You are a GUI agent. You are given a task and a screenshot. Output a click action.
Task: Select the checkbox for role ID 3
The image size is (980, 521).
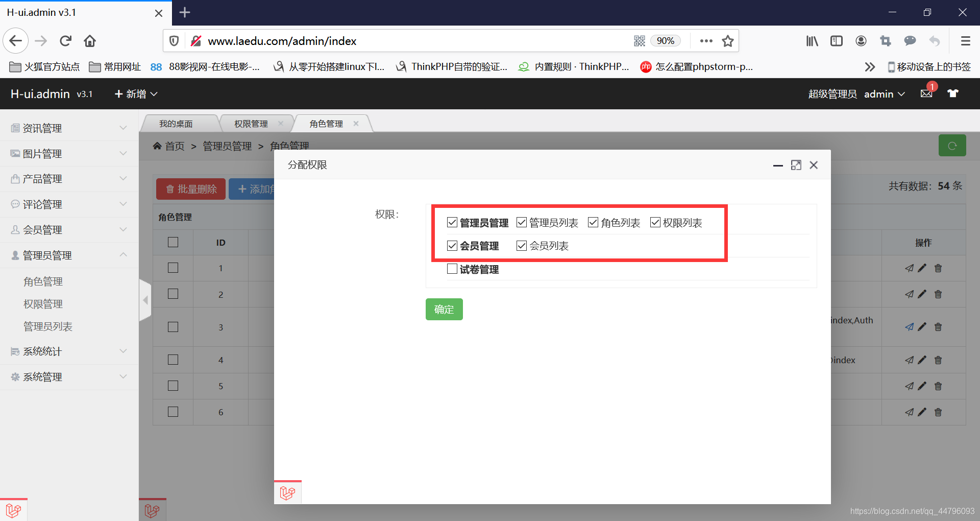pyautogui.click(x=173, y=327)
